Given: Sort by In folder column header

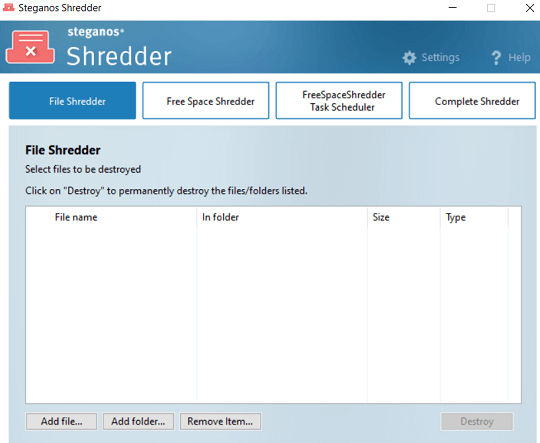Looking at the screenshot, I should pos(282,217).
